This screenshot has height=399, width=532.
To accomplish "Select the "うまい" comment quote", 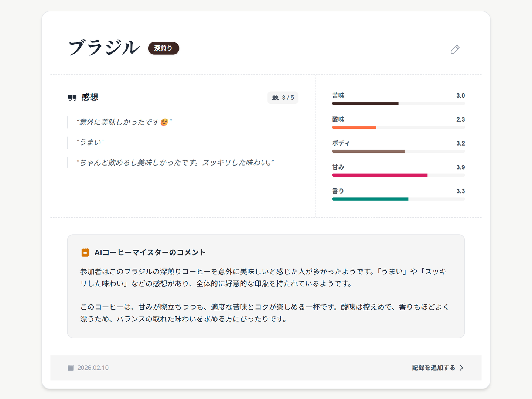I will tap(90, 143).
